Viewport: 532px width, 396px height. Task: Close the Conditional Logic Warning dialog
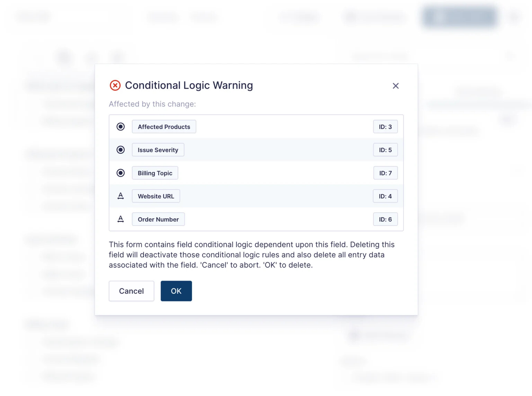pos(396,86)
